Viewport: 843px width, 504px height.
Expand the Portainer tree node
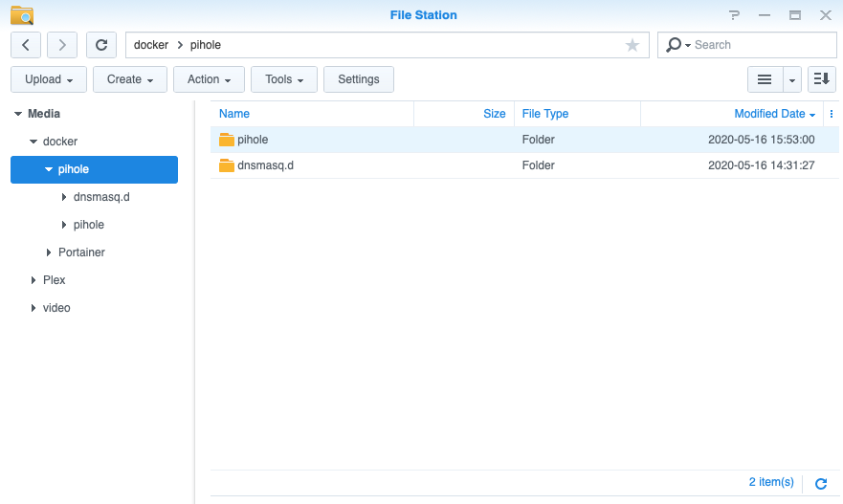point(49,252)
